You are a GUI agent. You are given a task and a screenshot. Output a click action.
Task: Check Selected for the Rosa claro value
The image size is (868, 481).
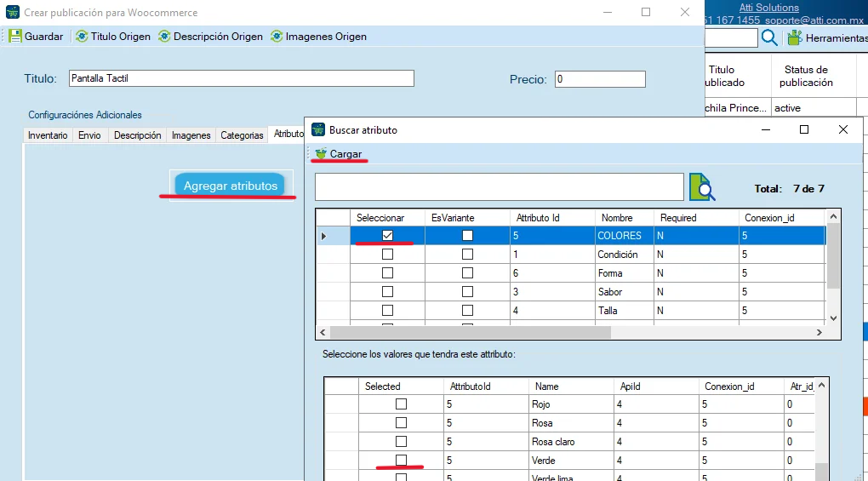tap(402, 442)
